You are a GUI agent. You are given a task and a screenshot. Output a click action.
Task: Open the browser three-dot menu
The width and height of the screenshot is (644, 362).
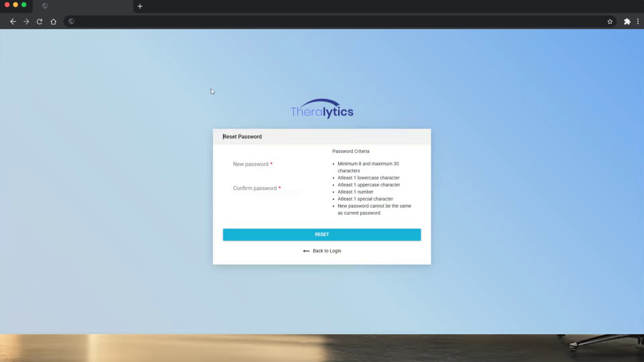pyautogui.click(x=638, y=21)
